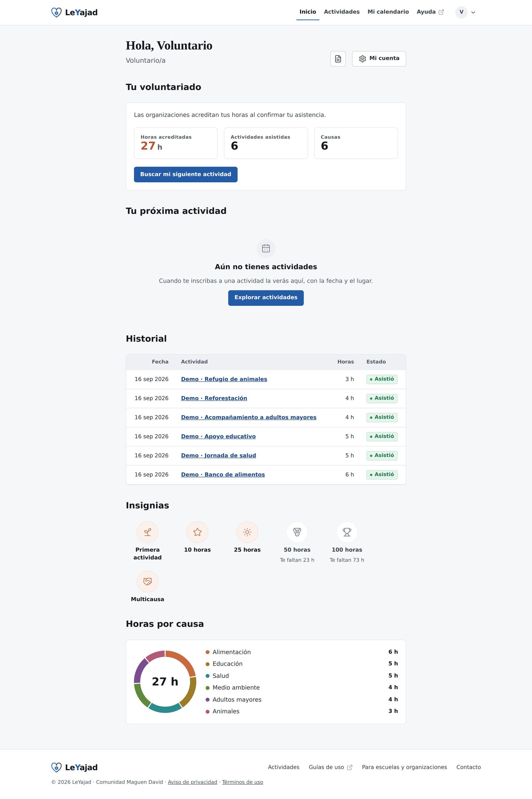Click the footer LeYajad heart logo
This screenshot has width=532, height=799.
[56, 767]
